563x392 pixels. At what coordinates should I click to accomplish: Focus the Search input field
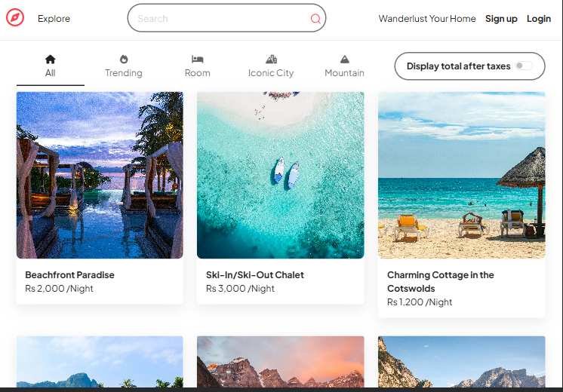click(x=219, y=19)
